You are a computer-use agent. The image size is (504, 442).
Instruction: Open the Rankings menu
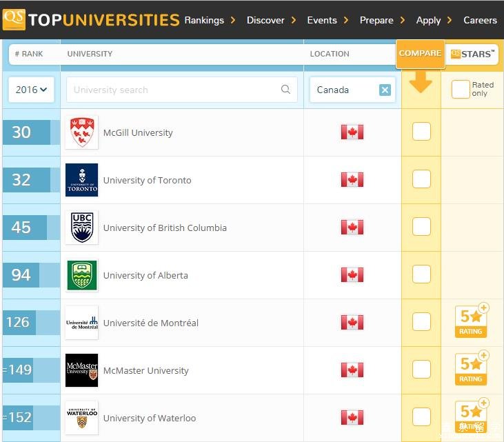coord(204,20)
